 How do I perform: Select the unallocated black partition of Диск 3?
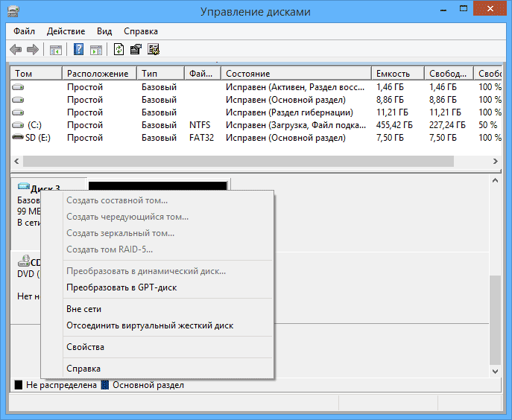click(x=158, y=186)
